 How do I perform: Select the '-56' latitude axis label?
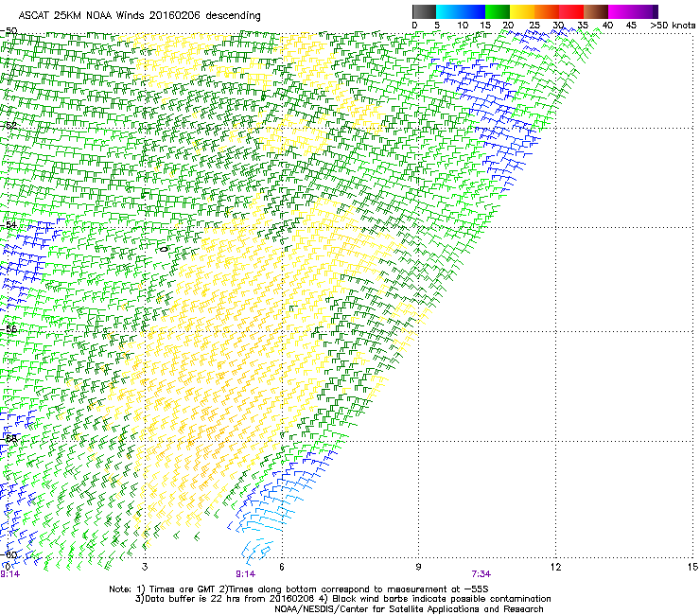coord(9,328)
